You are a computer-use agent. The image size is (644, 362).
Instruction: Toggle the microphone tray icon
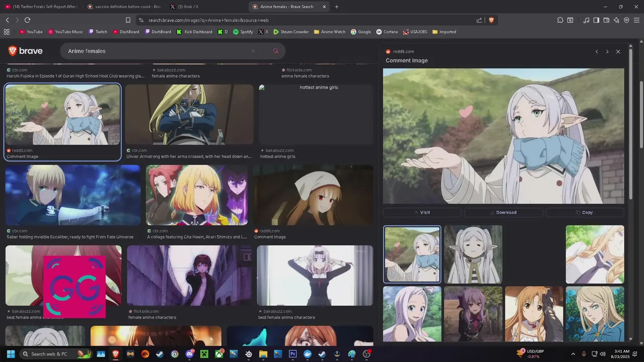[584, 354]
